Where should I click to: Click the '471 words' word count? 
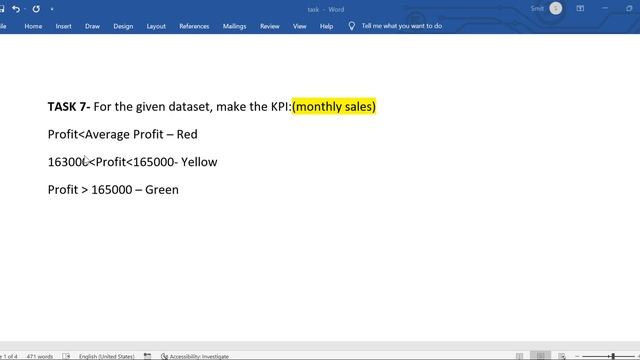tap(40, 356)
